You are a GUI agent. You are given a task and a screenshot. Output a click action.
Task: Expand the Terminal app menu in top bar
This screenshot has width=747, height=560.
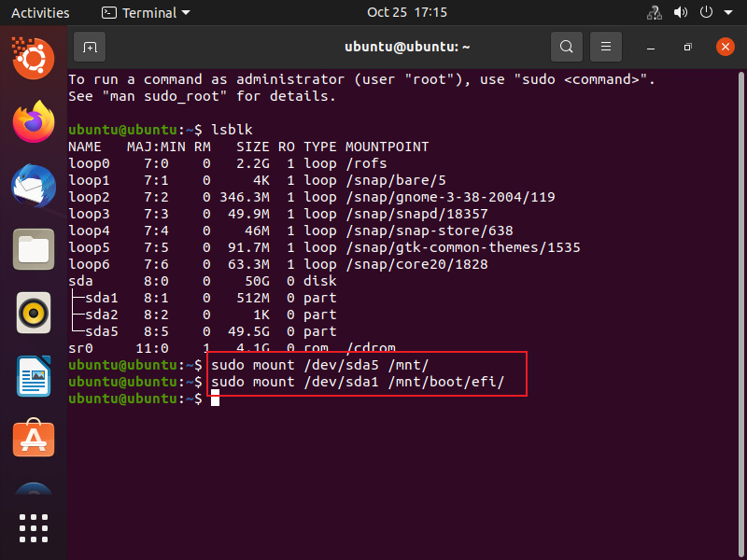coord(146,13)
